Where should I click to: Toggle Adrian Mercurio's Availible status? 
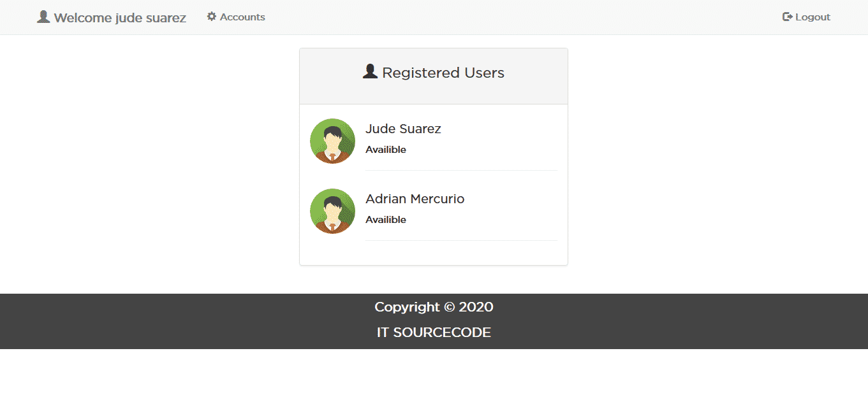(386, 219)
